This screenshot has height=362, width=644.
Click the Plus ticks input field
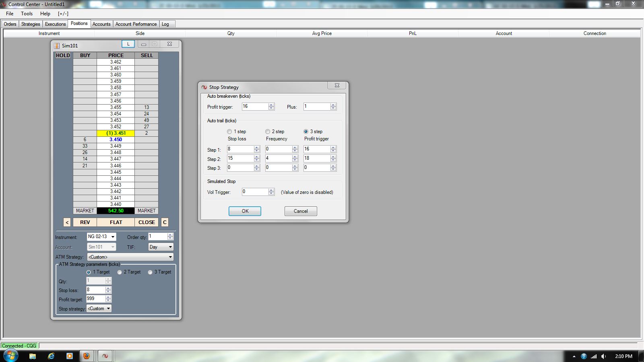pyautogui.click(x=317, y=107)
